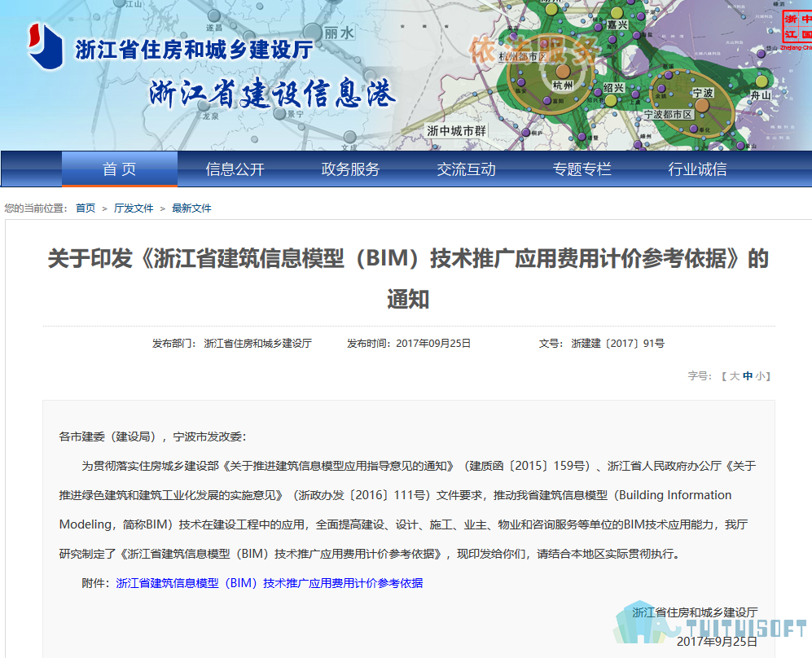812x658 pixels.
Task: Open the 行业诚信 navigation item
Action: point(697,169)
